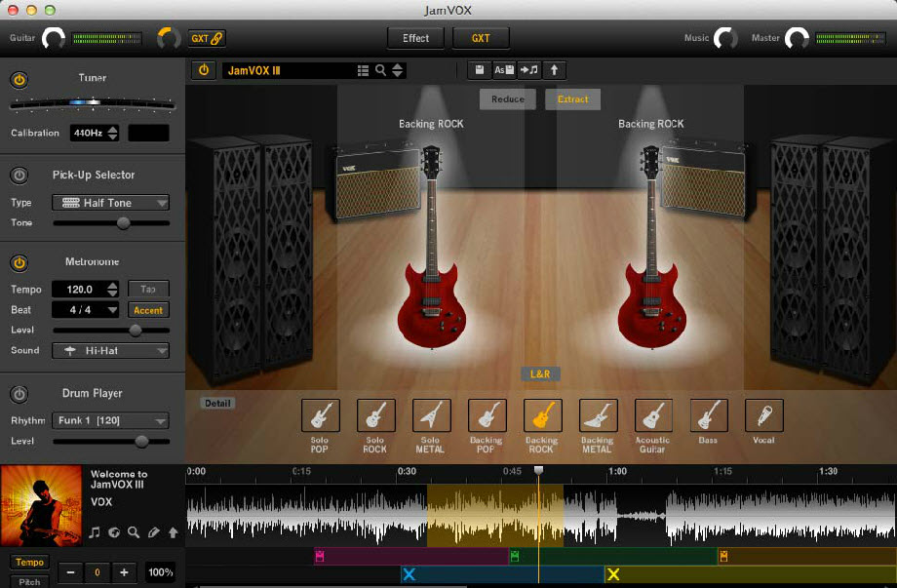Open the Pick-Up Type Half Tone dropdown
This screenshot has width=897, height=588.
[x=110, y=203]
